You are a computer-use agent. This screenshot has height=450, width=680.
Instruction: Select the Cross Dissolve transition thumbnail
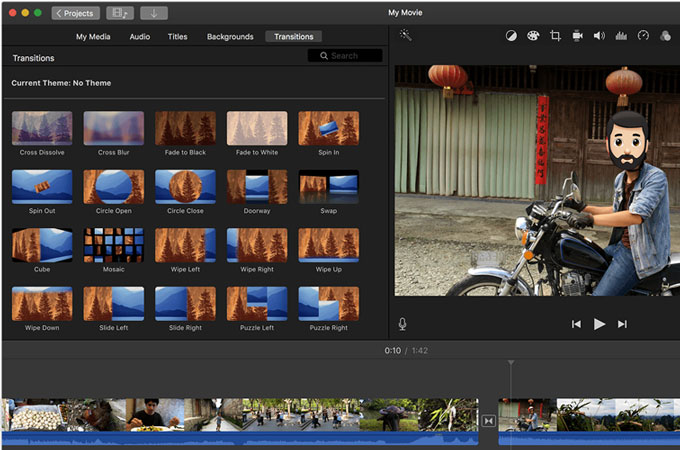(x=42, y=128)
